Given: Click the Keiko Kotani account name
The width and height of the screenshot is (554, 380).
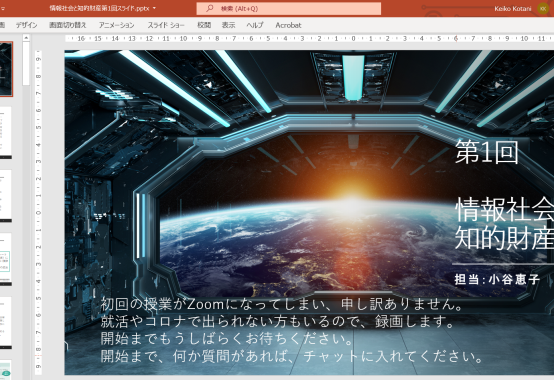Looking at the screenshot, I should [x=513, y=8].
